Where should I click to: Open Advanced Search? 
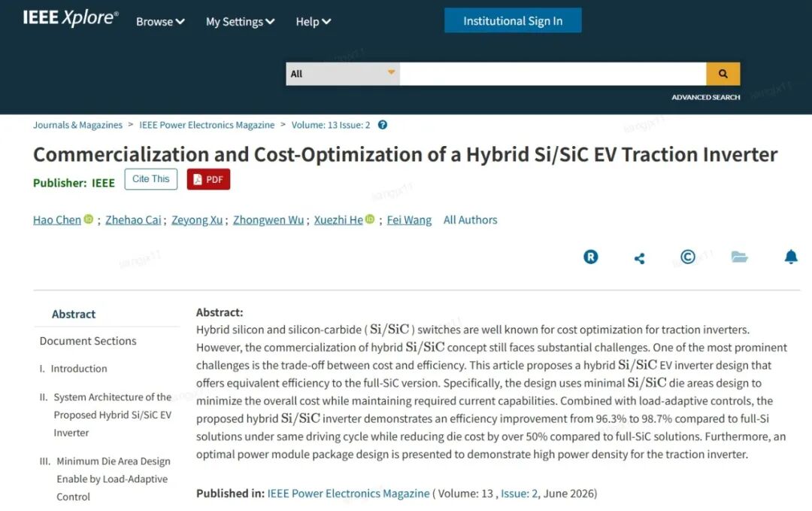[x=705, y=97]
